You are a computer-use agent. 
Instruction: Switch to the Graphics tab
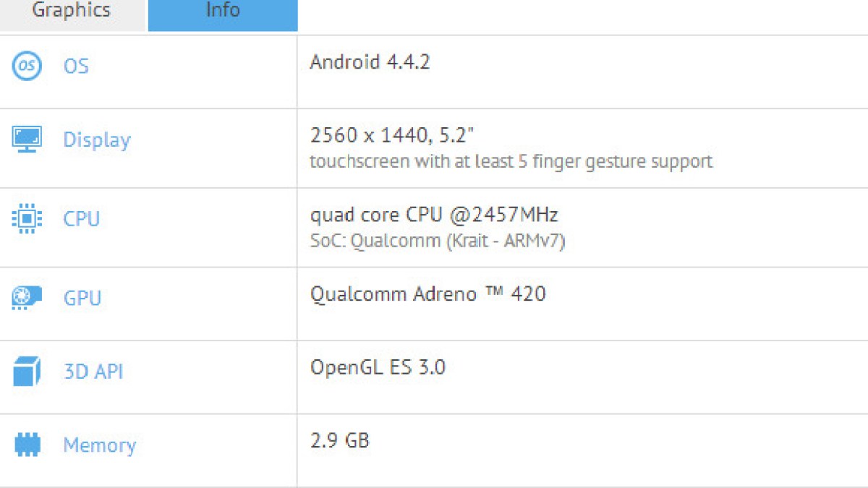pos(72,12)
